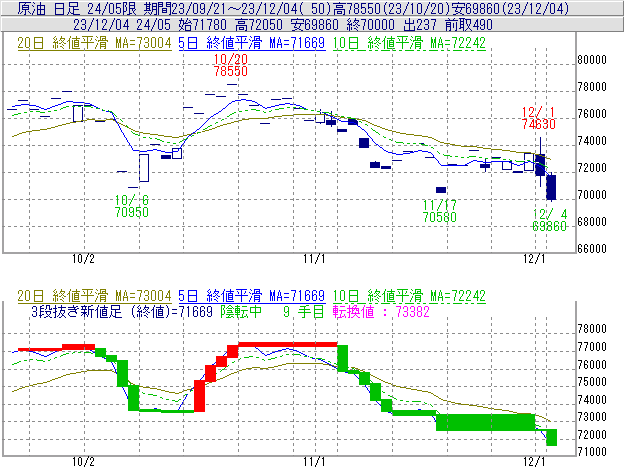
Task: Click the tall white candlestick above the 10/6 label
Action: 144,168
